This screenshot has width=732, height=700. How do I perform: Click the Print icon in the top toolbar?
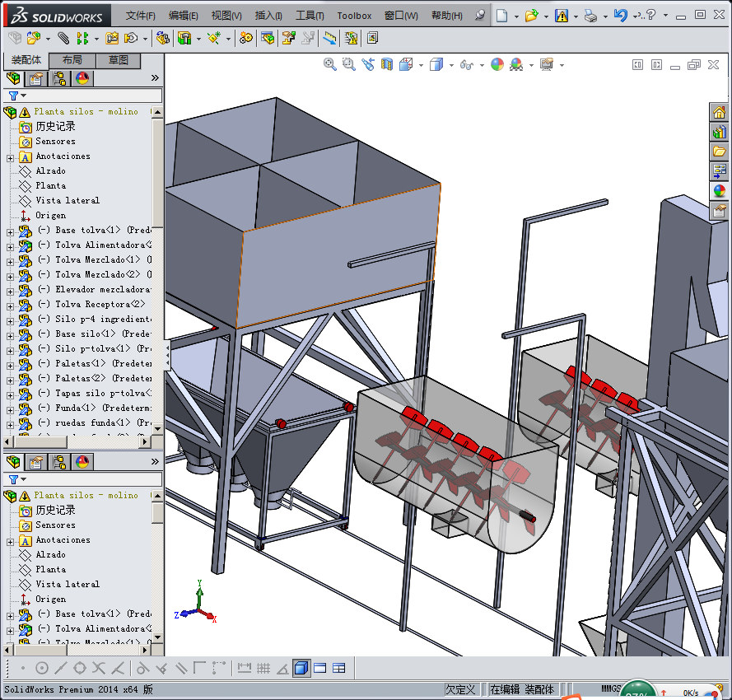click(x=590, y=16)
